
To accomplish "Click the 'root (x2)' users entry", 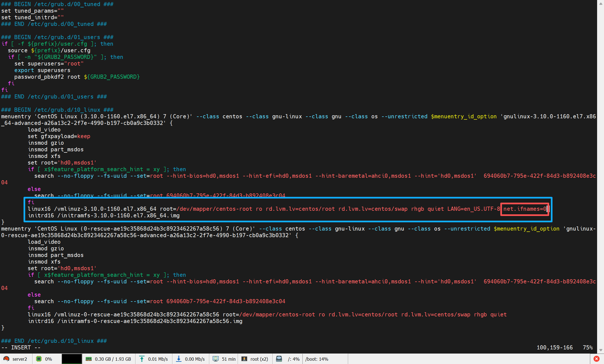I will (x=259, y=359).
